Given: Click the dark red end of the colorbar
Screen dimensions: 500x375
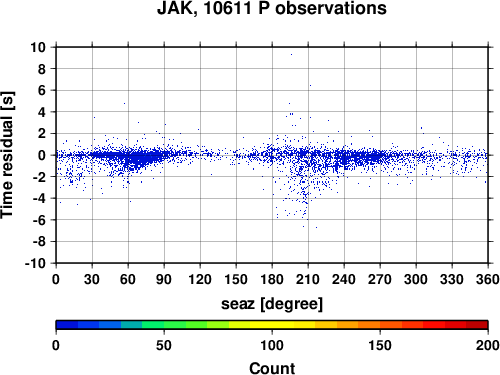Looking at the screenshot, I should (x=477, y=325).
